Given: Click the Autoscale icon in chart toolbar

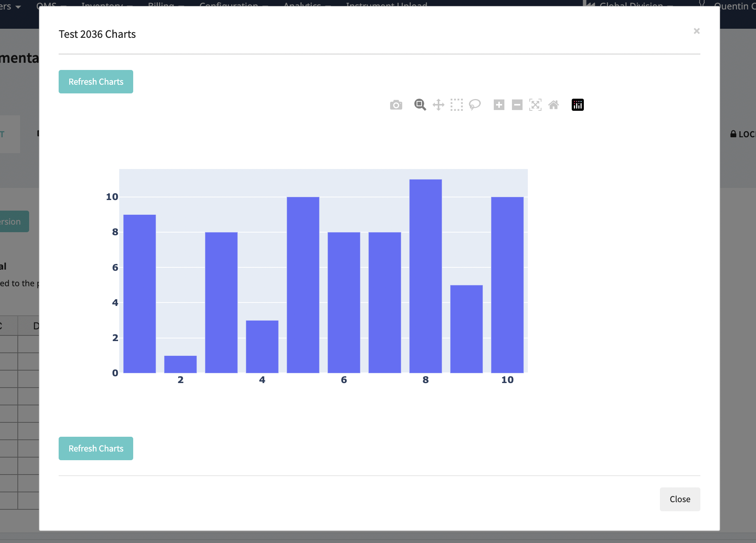Looking at the screenshot, I should click(535, 105).
